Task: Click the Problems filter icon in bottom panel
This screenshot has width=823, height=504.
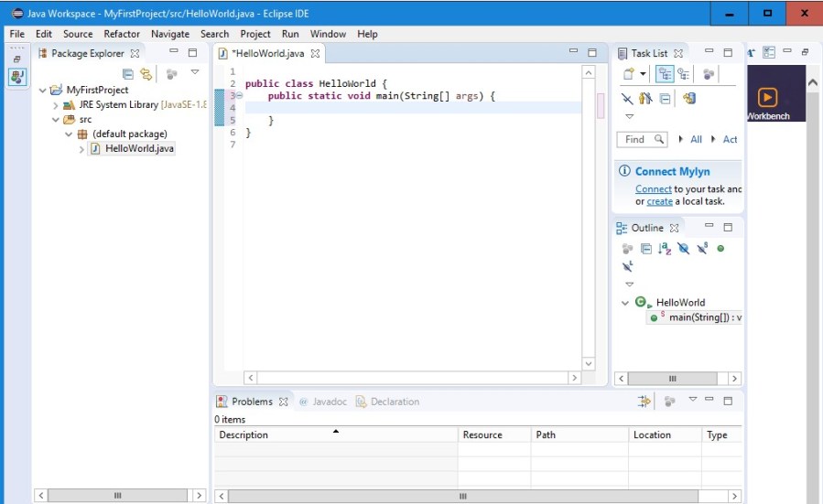Action: coord(644,402)
